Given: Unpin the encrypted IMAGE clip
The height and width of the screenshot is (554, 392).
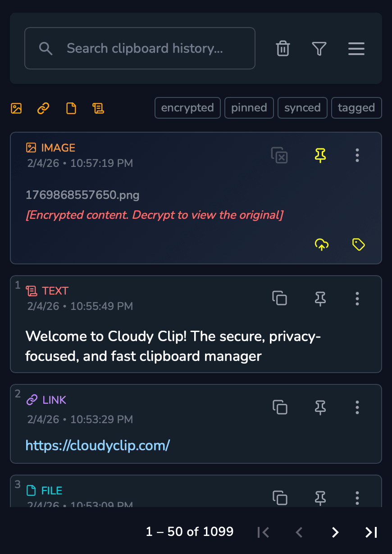Looking at the screenshot, I should tap(320, 155).
